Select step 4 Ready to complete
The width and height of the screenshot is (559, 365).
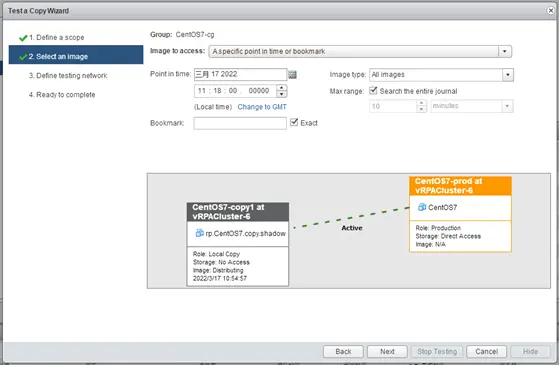coord(62,95)
